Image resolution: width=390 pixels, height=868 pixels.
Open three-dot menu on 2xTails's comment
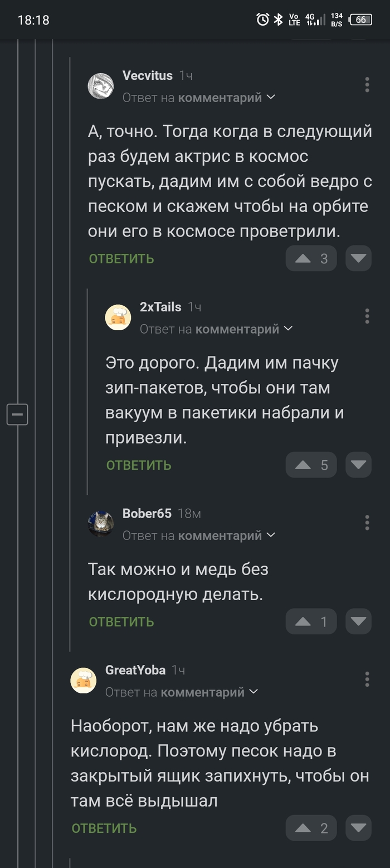(x=367, y=316)
